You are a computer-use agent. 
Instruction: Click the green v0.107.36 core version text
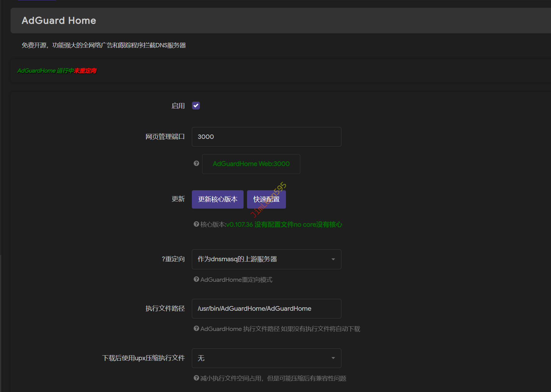click(x=239, y=224)
